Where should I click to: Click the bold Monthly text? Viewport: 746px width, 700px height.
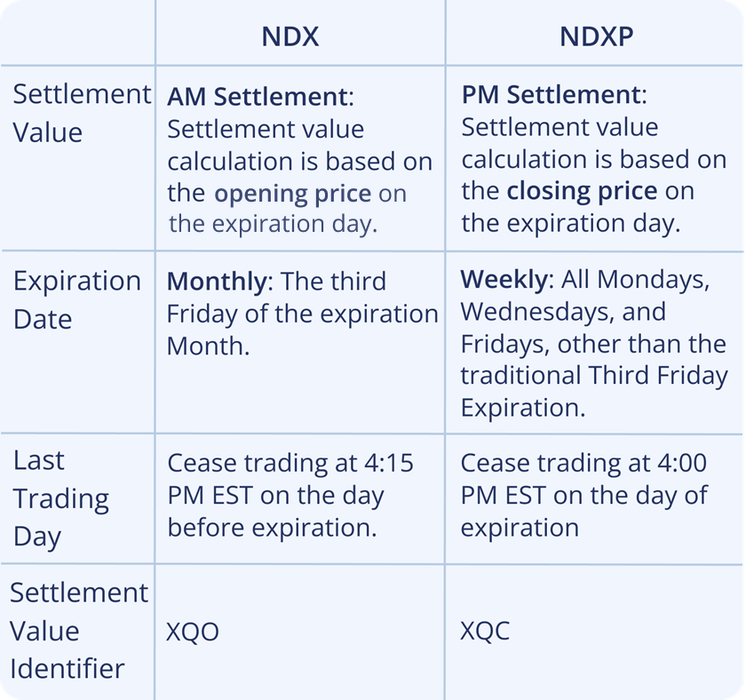pos(217,282)
